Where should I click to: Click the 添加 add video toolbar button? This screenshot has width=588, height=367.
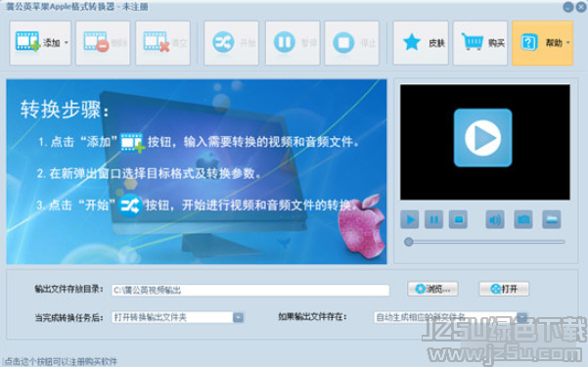tap(40, 43)
